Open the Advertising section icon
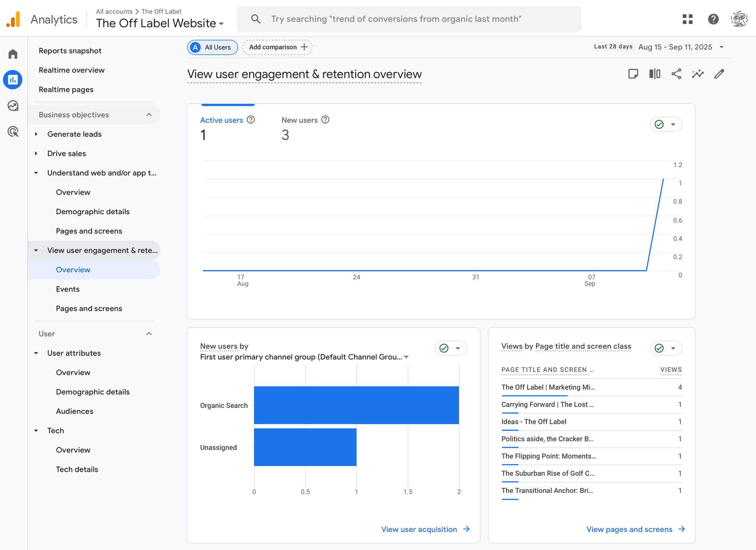This screenshot has width=756, height=550. click(13, 132)
